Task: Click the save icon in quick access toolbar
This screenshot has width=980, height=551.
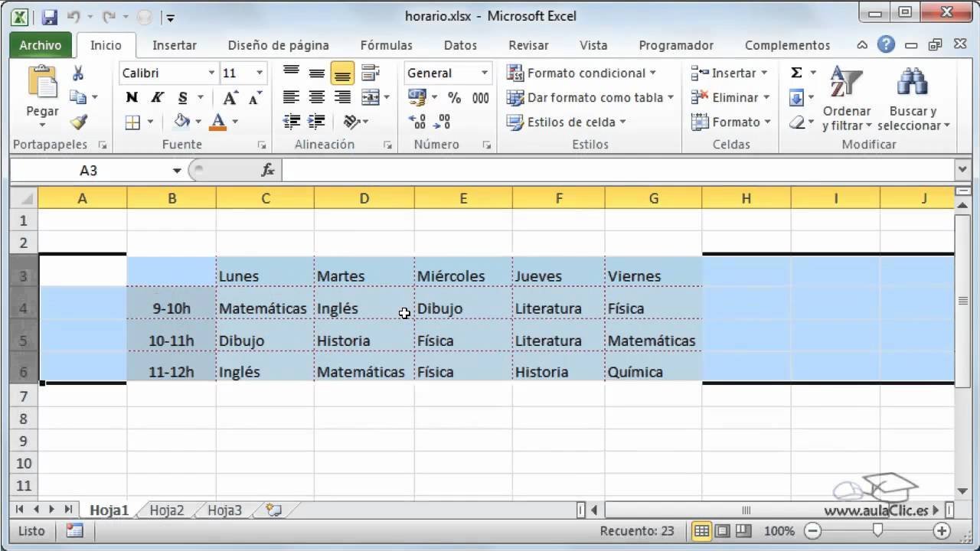Action: click(49, 16)
